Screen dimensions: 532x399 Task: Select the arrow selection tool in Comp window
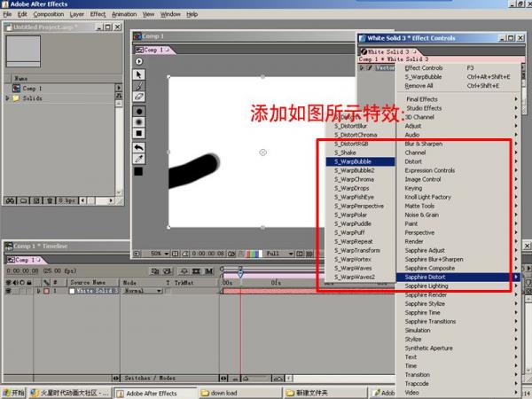(139, 74)
